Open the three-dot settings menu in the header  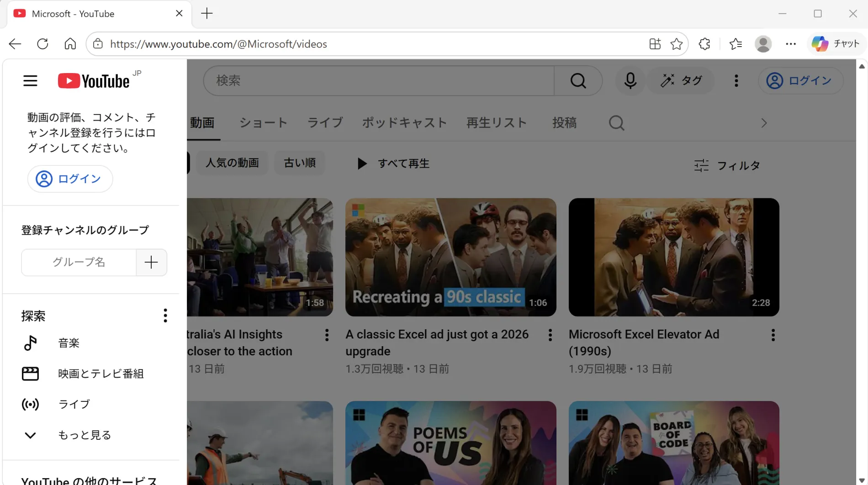736,81
